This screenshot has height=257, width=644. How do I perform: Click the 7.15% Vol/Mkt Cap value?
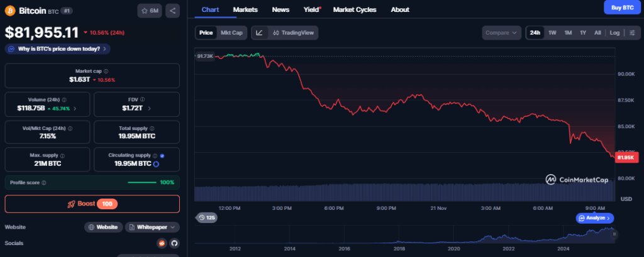coord(47,136)
